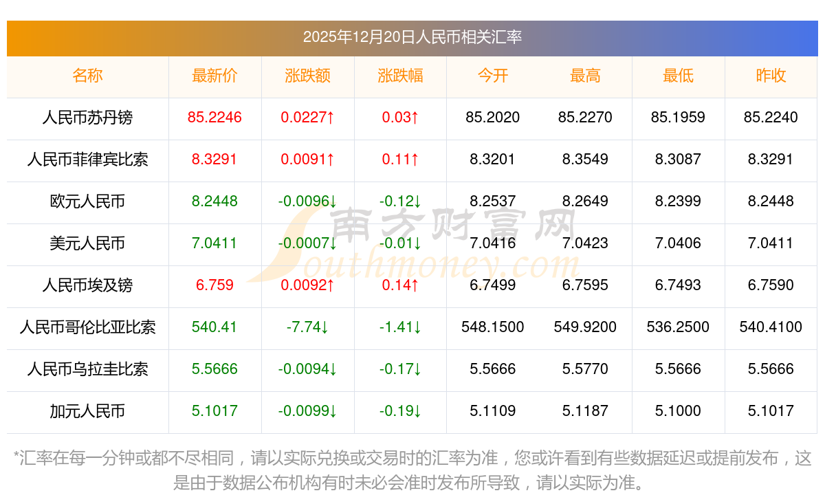Click change percent -0.01↓

400,243
